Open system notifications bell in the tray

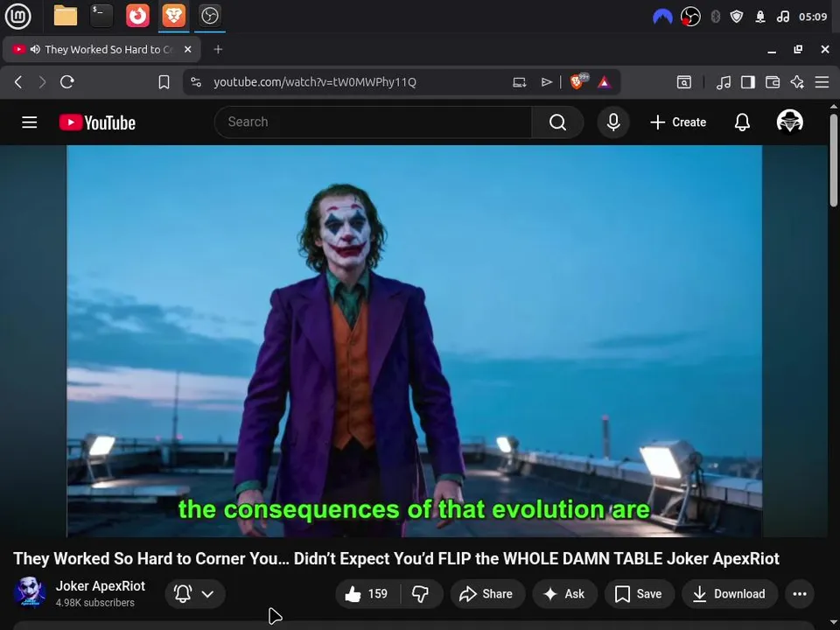pyautogui.click(x=760, y=17)
